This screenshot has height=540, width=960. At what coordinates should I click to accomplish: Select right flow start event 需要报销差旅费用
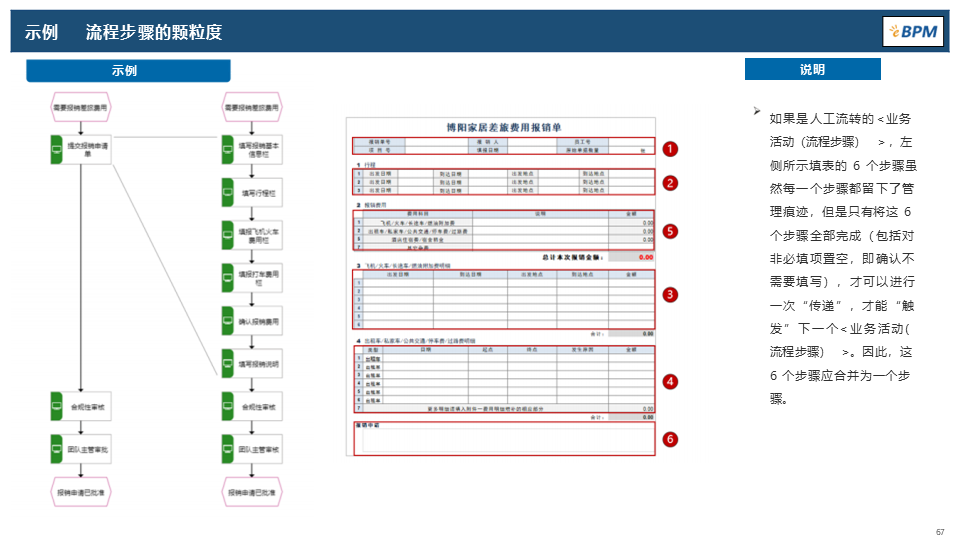click(x=252, y=107)
